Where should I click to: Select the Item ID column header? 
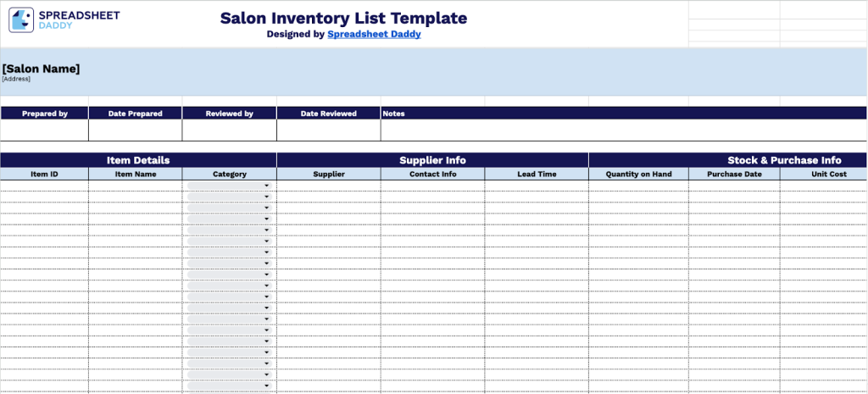(x=44, y=174)
